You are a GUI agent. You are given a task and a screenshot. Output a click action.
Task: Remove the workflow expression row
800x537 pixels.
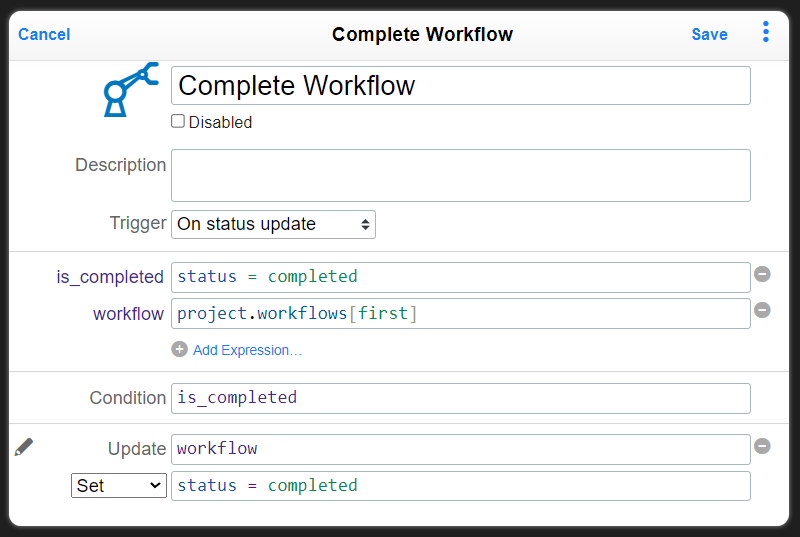[762, 310]
